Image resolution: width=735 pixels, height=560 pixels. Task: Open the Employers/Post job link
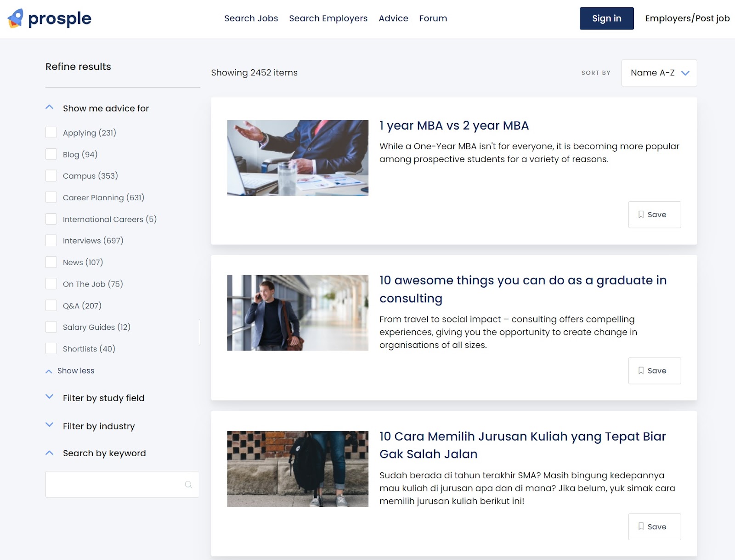[x=687, y=18]
